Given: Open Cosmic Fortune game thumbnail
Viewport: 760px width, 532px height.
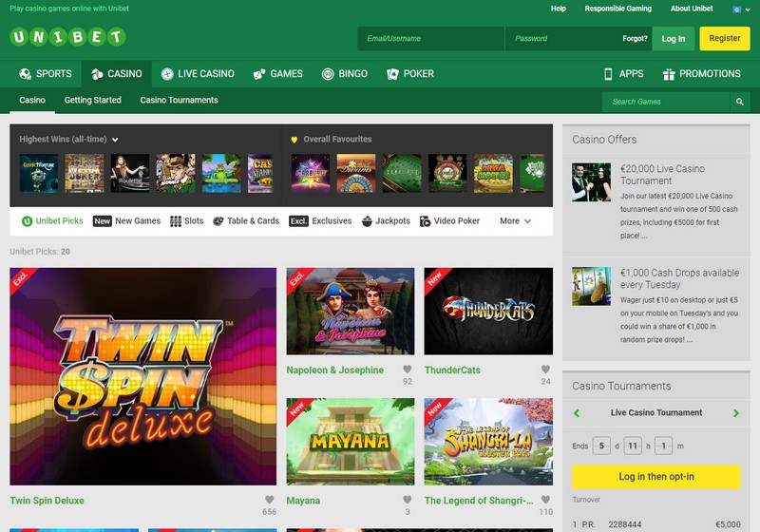Looking at the screenshot, I should [x=39, y=173].
